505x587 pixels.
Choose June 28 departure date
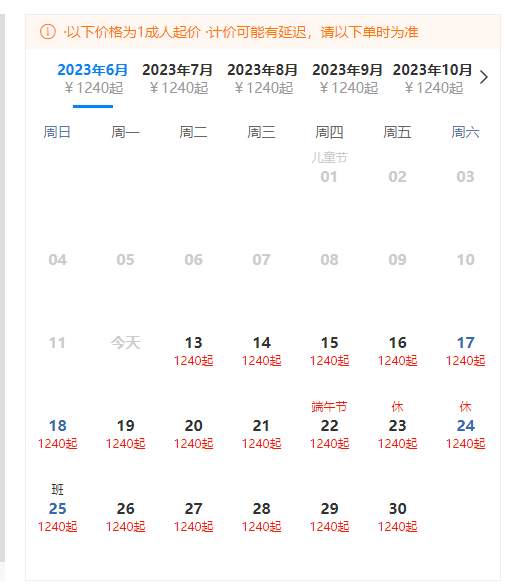[x=261, y=517]
